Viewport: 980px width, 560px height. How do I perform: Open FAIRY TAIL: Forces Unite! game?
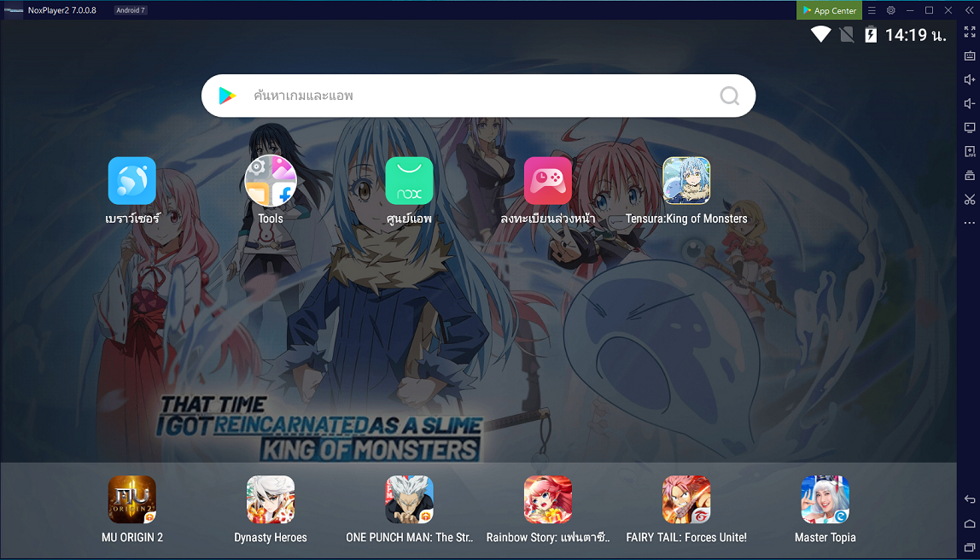coord(686,499)
